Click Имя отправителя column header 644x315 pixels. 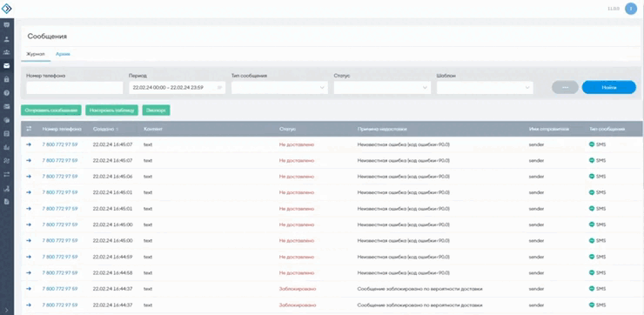[549, 129]
